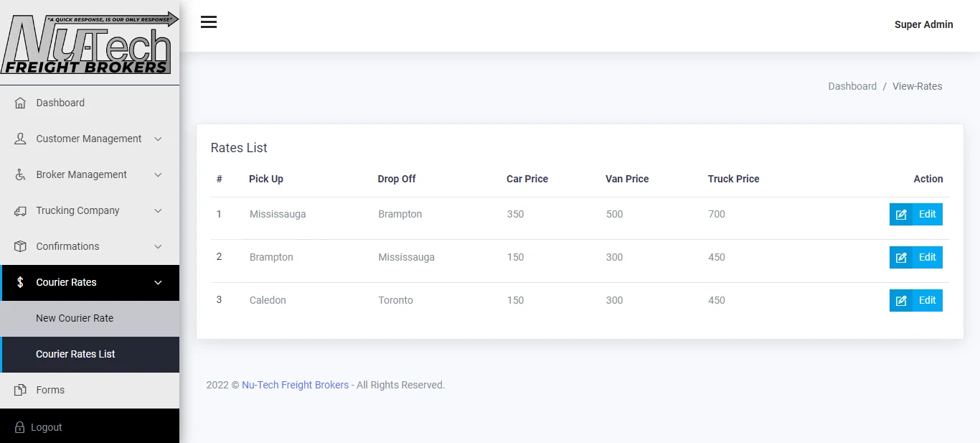Expand the Trucking Company chevron
980x443 pixels.
coord(159,210)
